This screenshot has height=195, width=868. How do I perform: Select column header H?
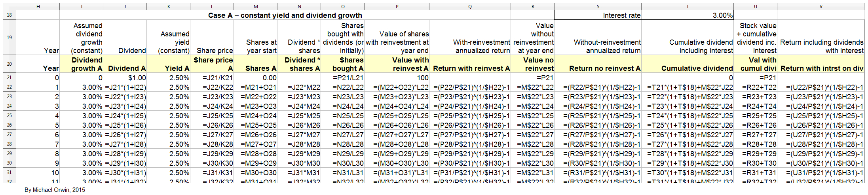[38, 7]
